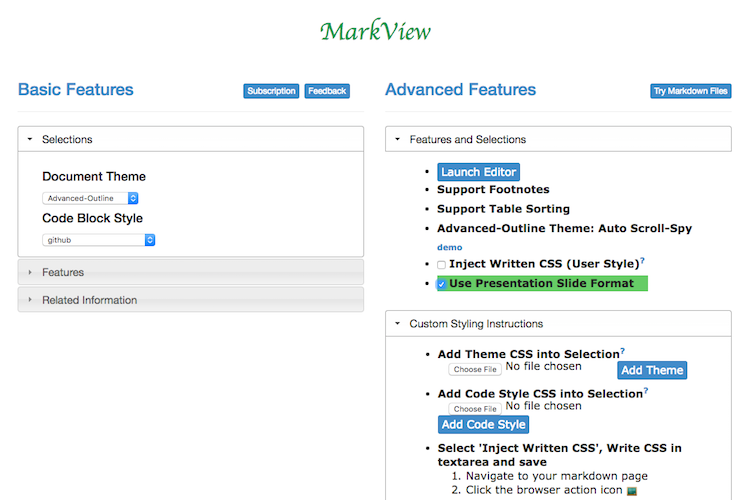Click Support Table Sorting text
Image resolution: width=750 pixels, height=500 pixels.
click(x=503, y=209)
